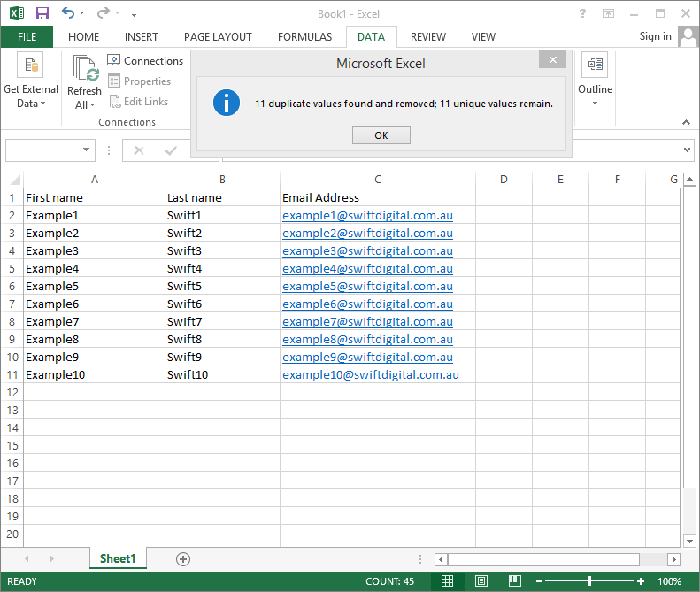Click the Sheet1 tab

(x=118, y=558)
